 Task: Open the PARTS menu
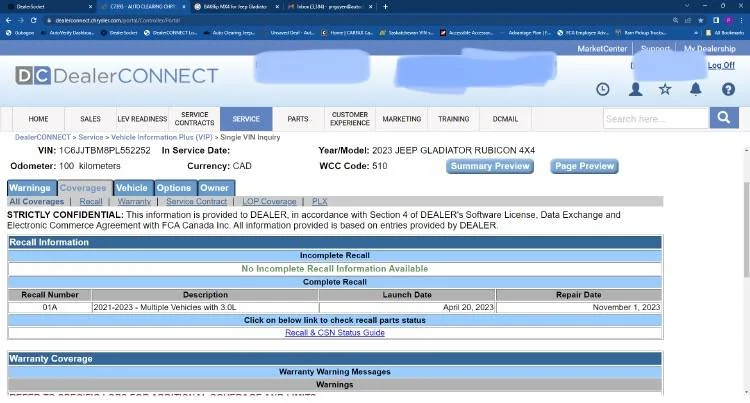(298, 119)
